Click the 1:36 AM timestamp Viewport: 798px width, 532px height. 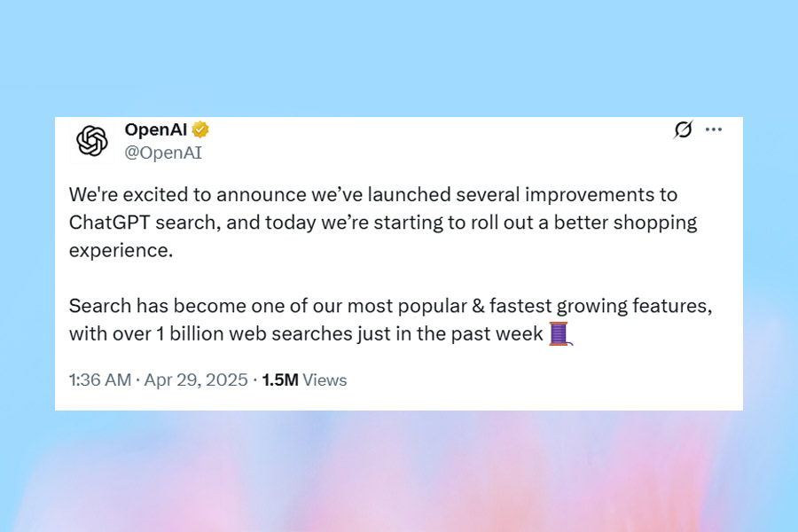(x=99, y=380)
